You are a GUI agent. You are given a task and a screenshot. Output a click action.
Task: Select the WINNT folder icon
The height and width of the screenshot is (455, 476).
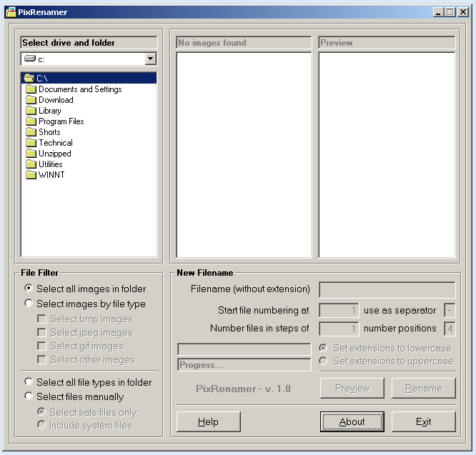(31, 175)
